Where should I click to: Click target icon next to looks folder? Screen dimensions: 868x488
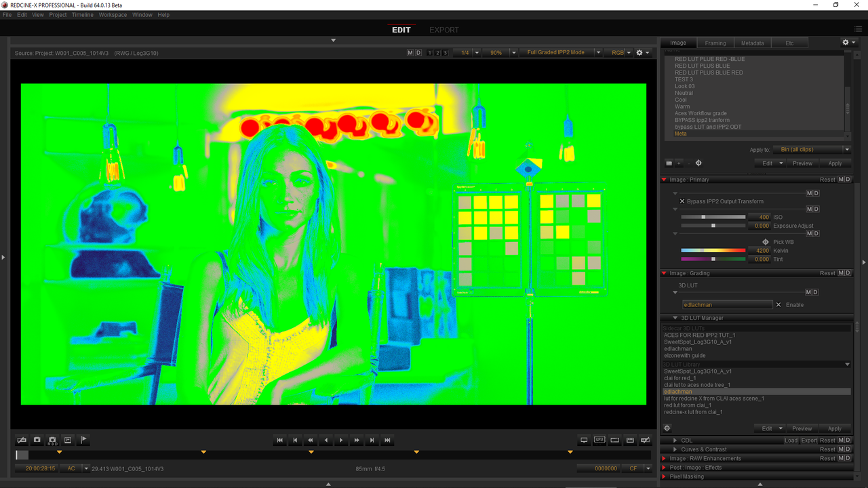tap(698, 163)
